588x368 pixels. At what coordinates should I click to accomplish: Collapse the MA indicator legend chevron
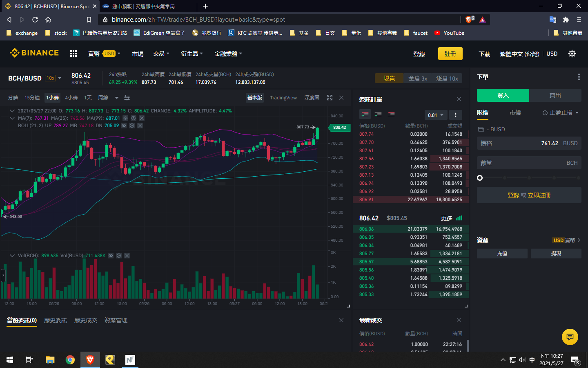(12, 118)
